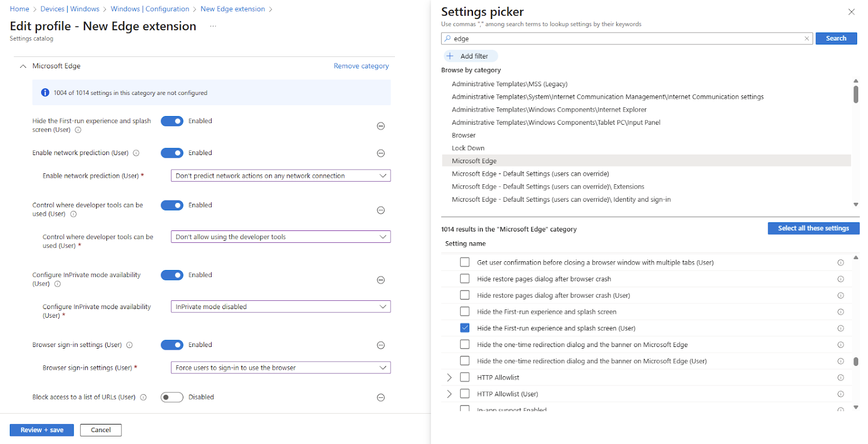View info for one-time redirection dialog (User)
Viewport: 868px width, 444px height.
coord(840,362)
